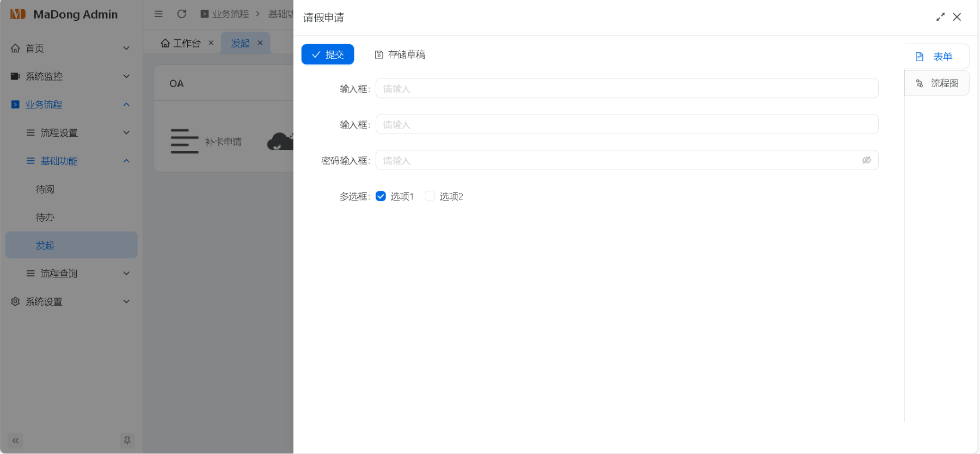Click the 提交 button
This screenshot has width=980, height=454.
[x=328, y=55]
